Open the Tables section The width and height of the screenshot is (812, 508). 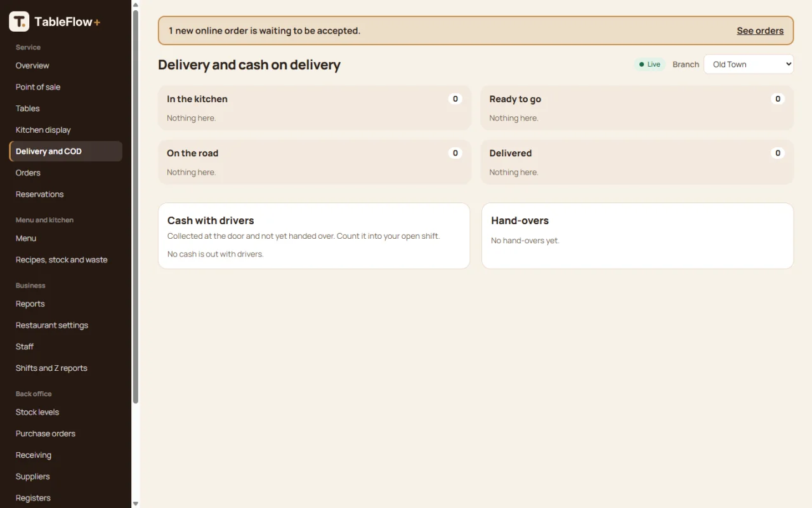click(65, 109)
